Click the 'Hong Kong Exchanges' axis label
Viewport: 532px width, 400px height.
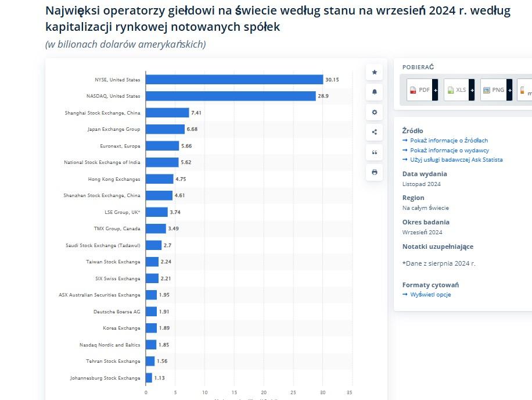114,179
